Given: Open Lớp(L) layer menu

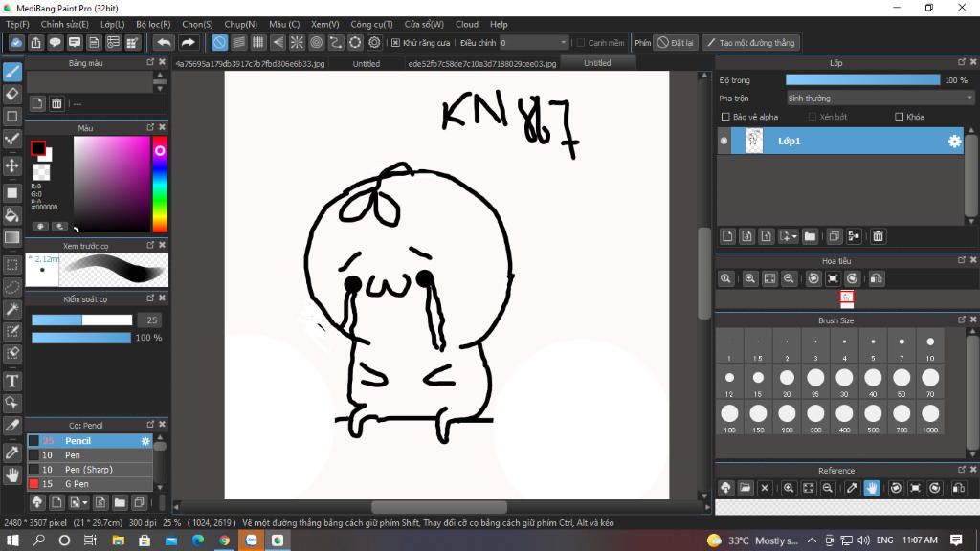Looking at the screenshot, I should point(113,24).
